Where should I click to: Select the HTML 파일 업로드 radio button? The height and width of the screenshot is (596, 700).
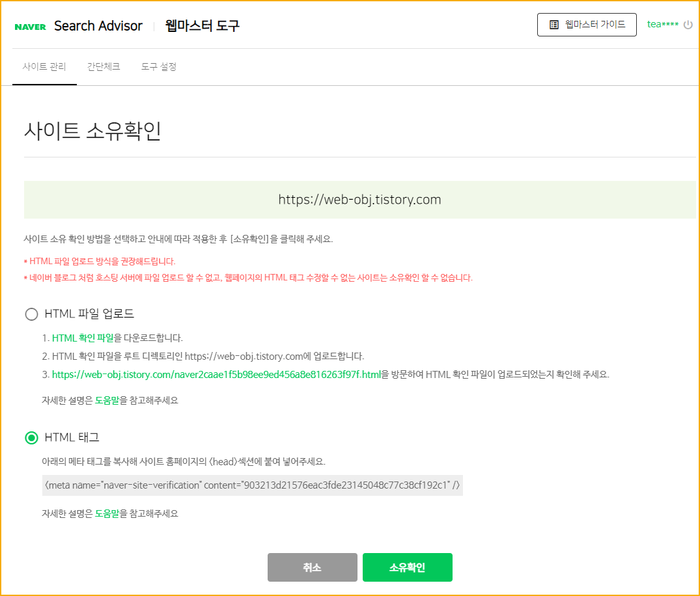(x=31, y=314)
